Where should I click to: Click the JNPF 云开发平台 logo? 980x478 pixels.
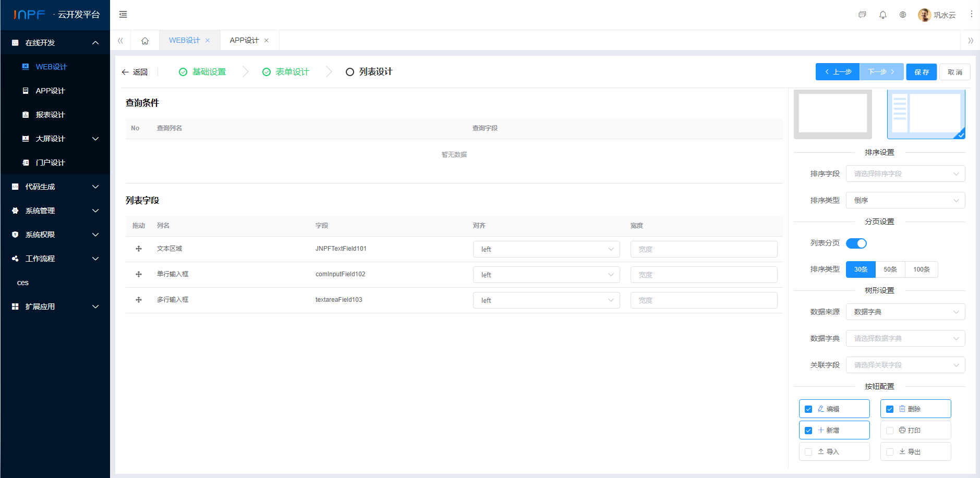pyautogui.click(x=56, y=15)
